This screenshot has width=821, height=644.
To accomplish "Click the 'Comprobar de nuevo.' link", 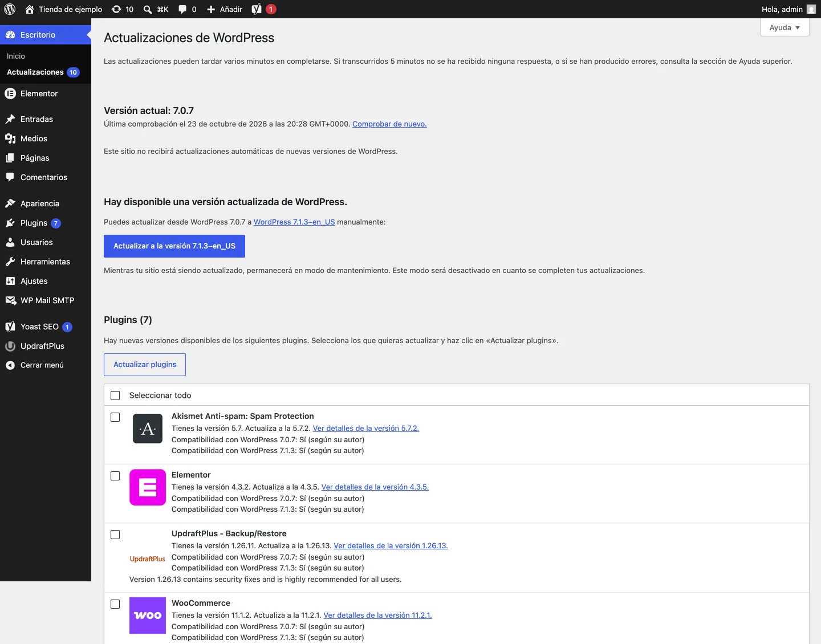I will pos(389,124).
